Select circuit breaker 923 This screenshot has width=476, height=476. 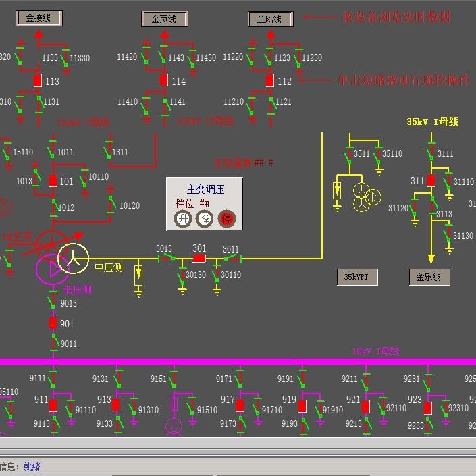[428, 408]
